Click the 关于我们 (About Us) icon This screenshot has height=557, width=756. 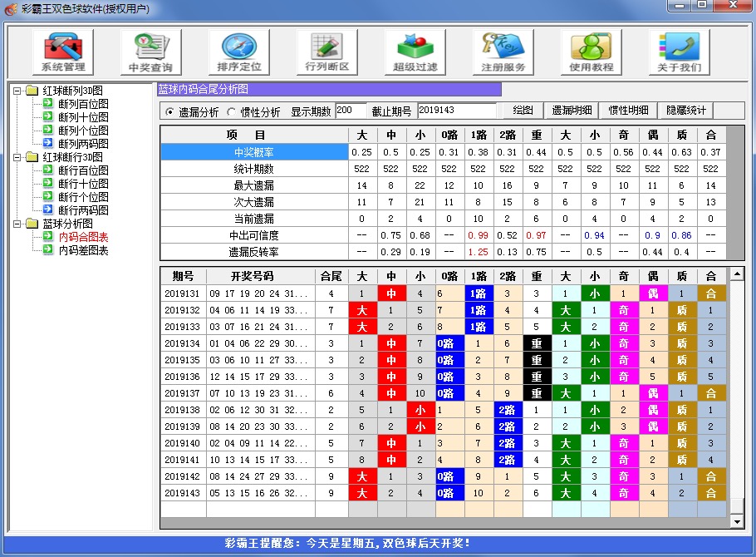tap(681, 50)
